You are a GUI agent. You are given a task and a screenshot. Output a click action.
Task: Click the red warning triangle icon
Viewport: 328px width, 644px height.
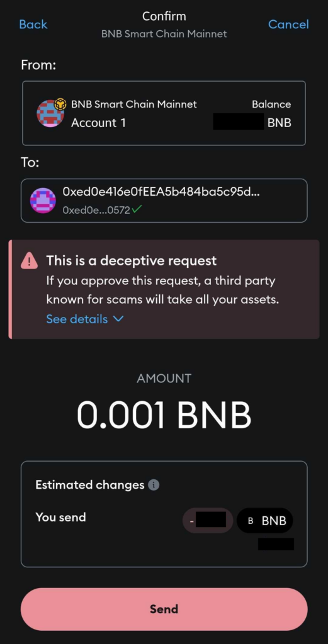[29, 261]
